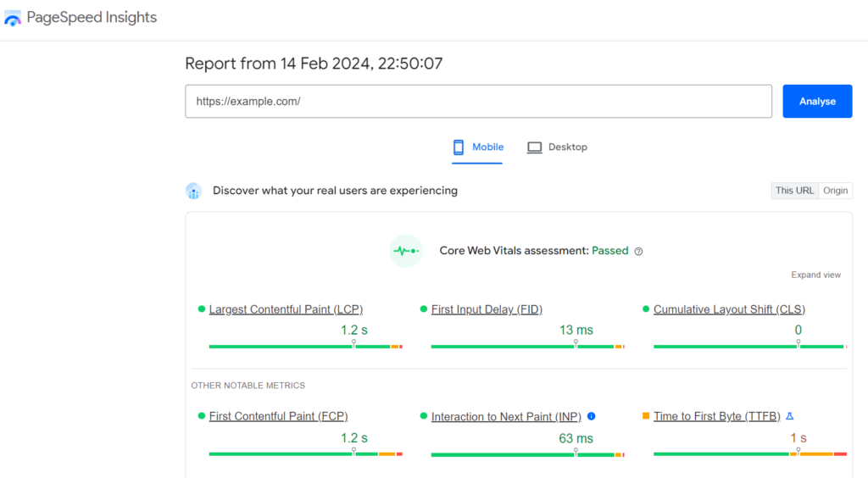The height and width of the screenshot is (478, 868).
Task: Click the green dot next to LCP
Action: [202, 309]
